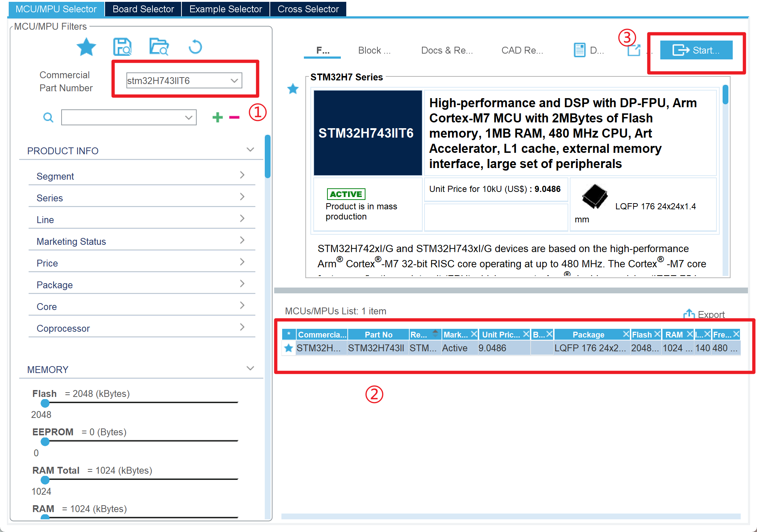Viewport: 757px width, 532px height.
Task: Remove the Frequency column
Action: coord(736,334)
